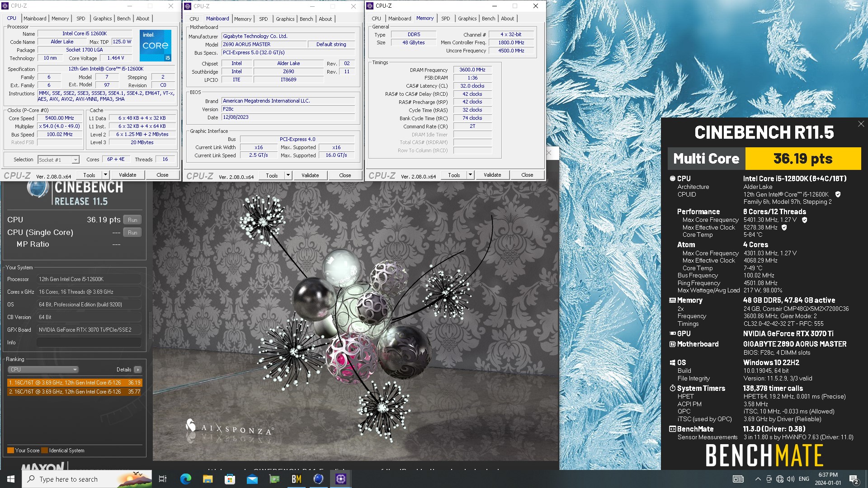The height and width of the screenshot is (488, 868).
Task: Click the Info text field in Cinebench
Action: pos(89,343)
